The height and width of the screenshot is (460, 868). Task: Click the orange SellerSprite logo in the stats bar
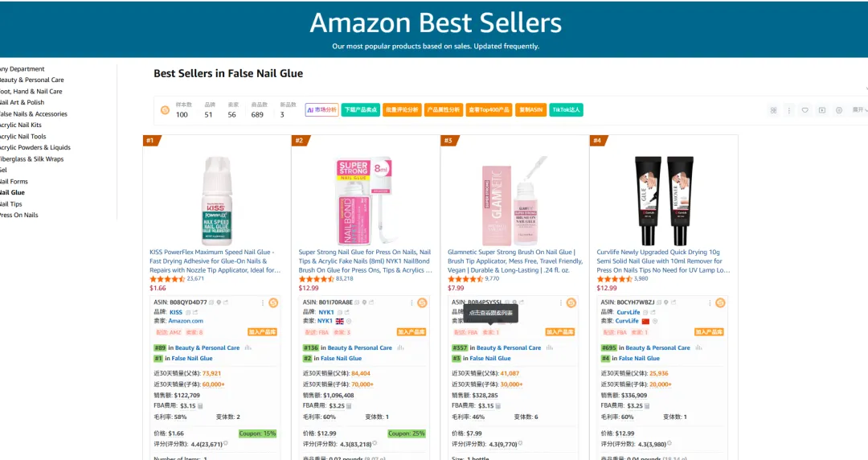[x=165, y=110]
